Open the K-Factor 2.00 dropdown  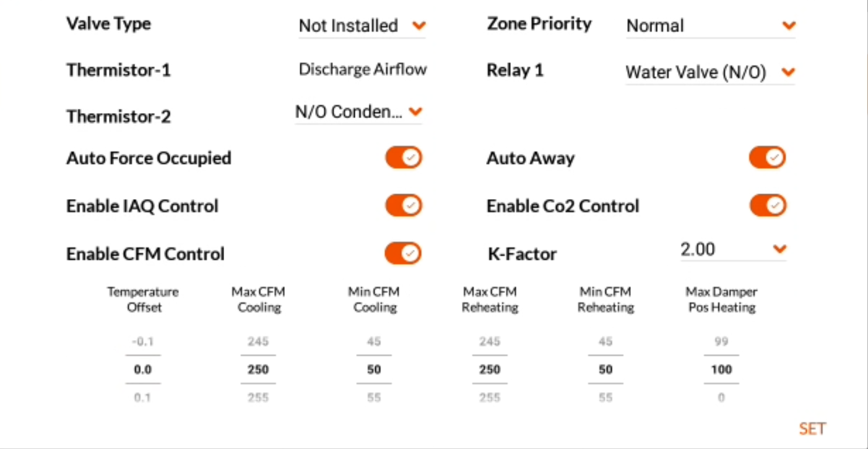tap(734, 249)
